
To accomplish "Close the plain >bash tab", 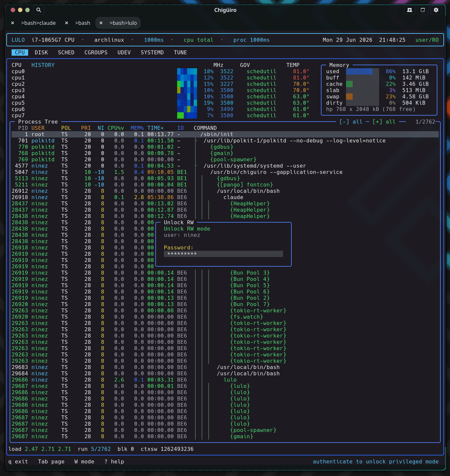I will coord(67,23).
